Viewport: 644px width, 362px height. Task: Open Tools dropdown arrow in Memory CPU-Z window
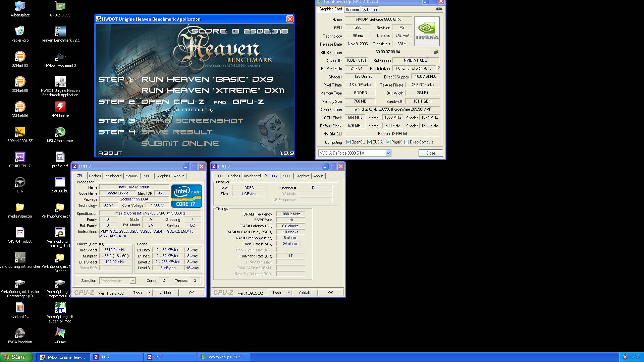pyautogui.click(x=289, y=293)
